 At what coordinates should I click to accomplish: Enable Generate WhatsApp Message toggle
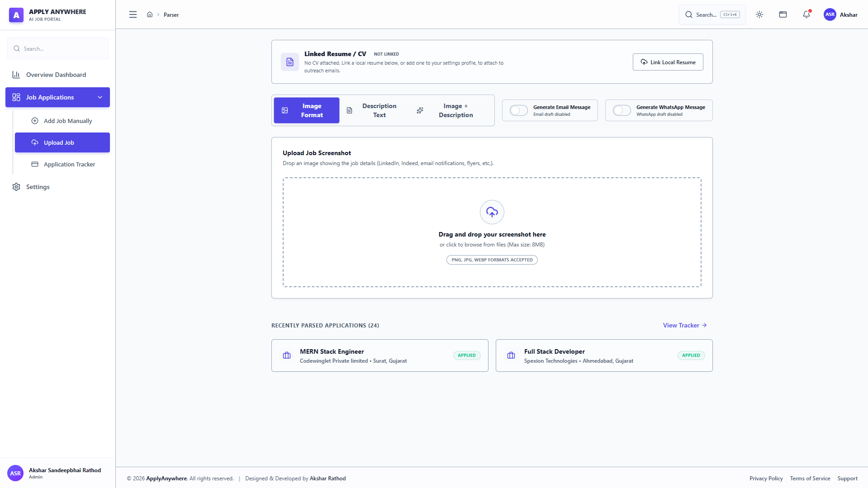click(x=622, y=110)
